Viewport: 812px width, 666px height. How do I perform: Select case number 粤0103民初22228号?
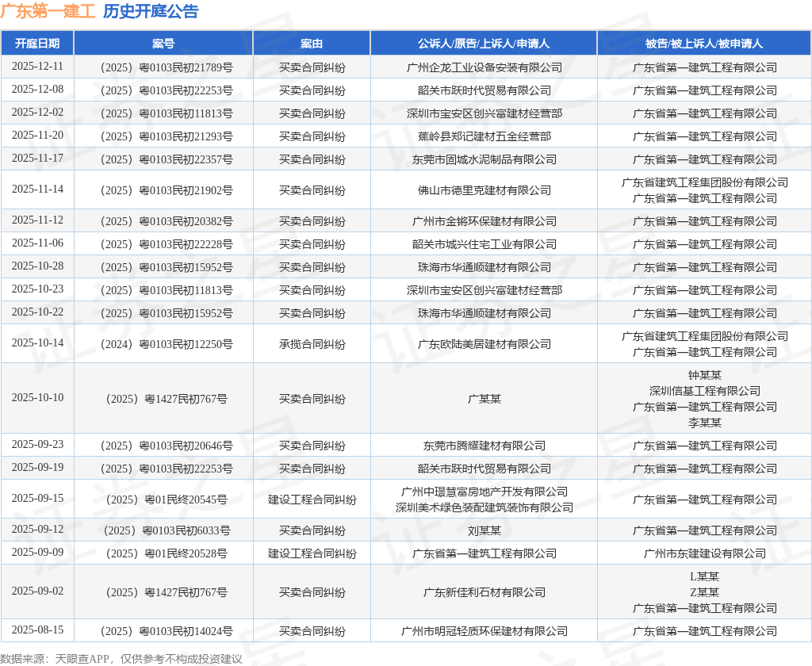(x=186, y=244)
